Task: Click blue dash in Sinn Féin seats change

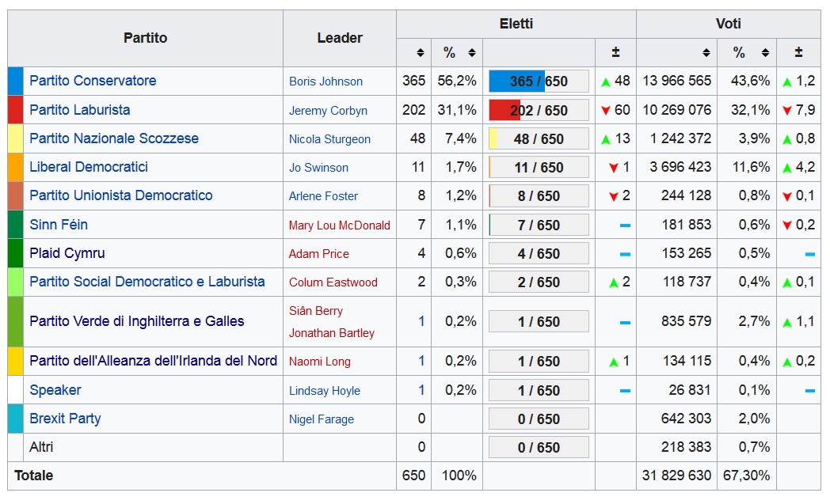Action: 625,225
